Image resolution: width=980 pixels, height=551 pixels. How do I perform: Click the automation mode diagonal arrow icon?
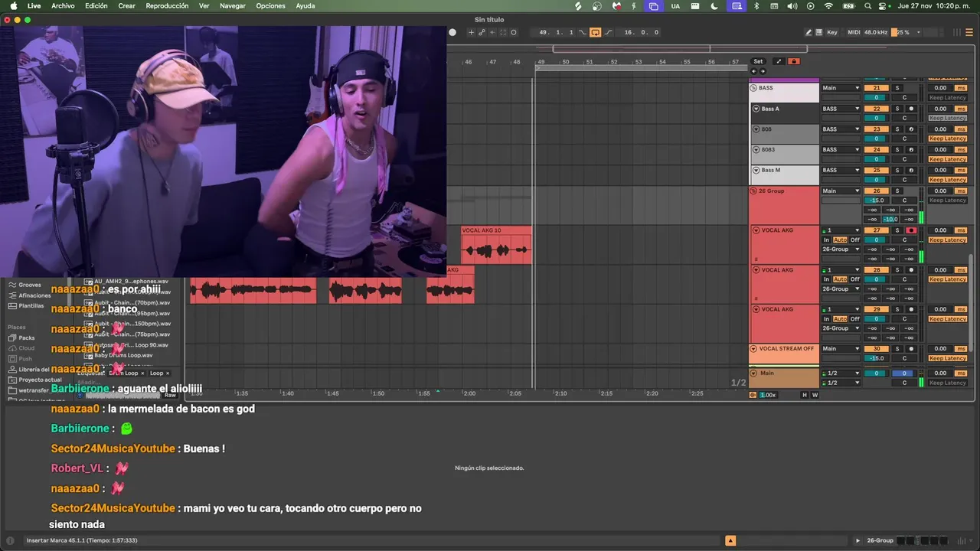coord(779,61)
